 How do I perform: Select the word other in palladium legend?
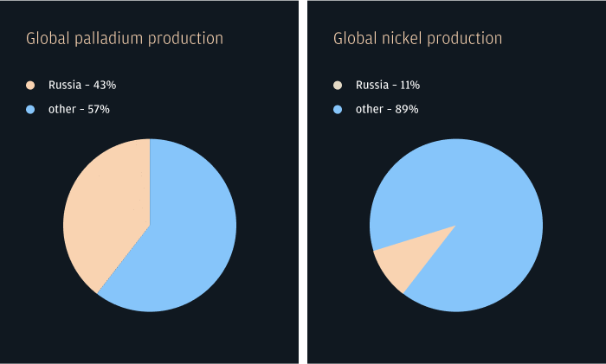(x=62, y=110)
